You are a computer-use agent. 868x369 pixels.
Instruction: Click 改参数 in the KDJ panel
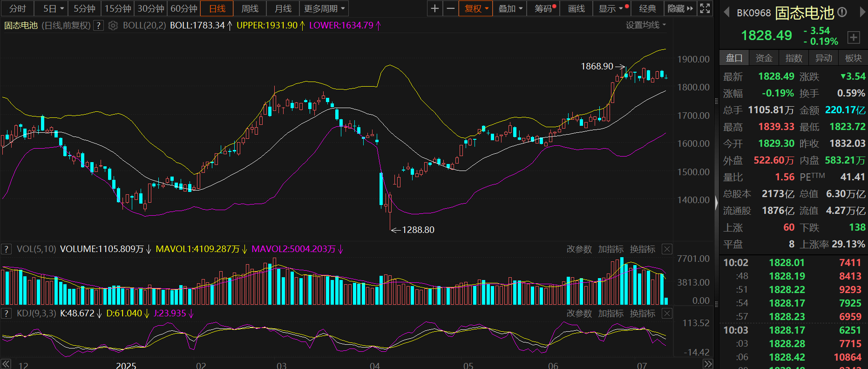pos(579,314)
